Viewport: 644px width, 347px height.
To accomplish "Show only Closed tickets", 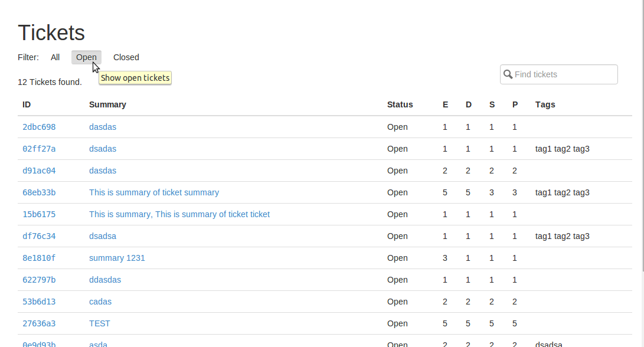I will pos(126,57).
